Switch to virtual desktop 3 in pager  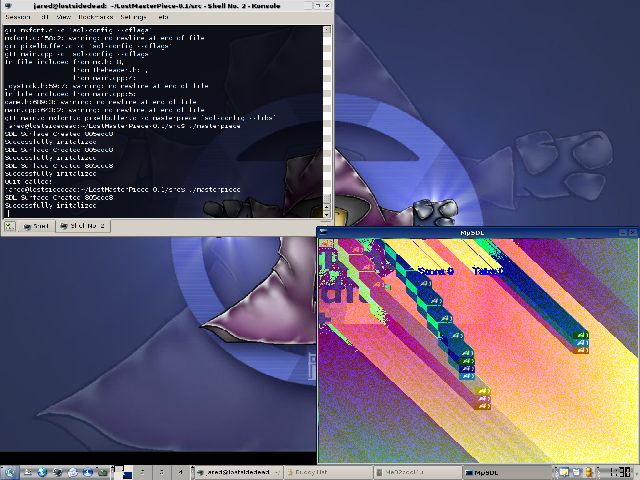point(162,472)
